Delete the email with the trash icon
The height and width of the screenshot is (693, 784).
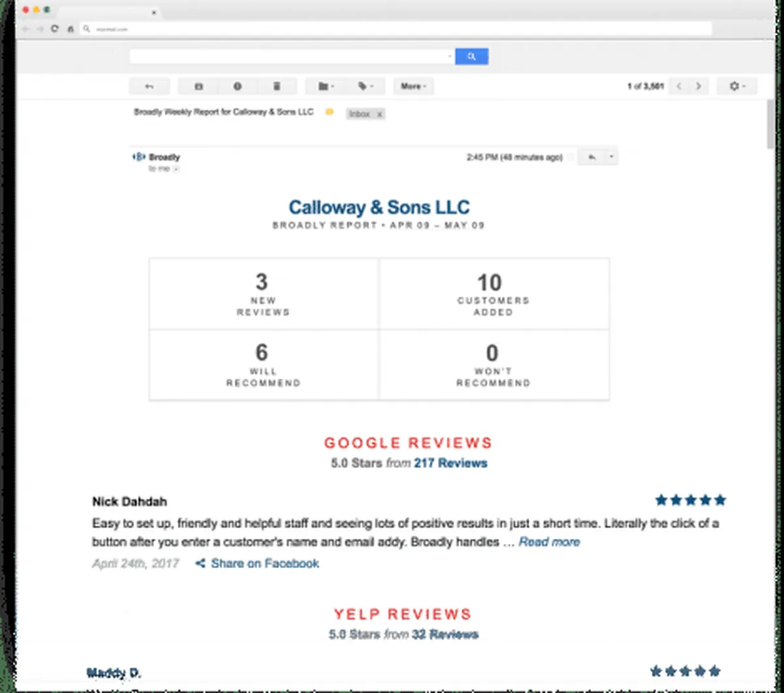tap(277, 86)
